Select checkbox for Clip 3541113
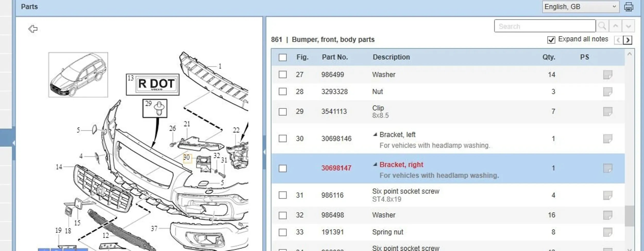This screenshot has height=251, width=644. coord(283,112)
